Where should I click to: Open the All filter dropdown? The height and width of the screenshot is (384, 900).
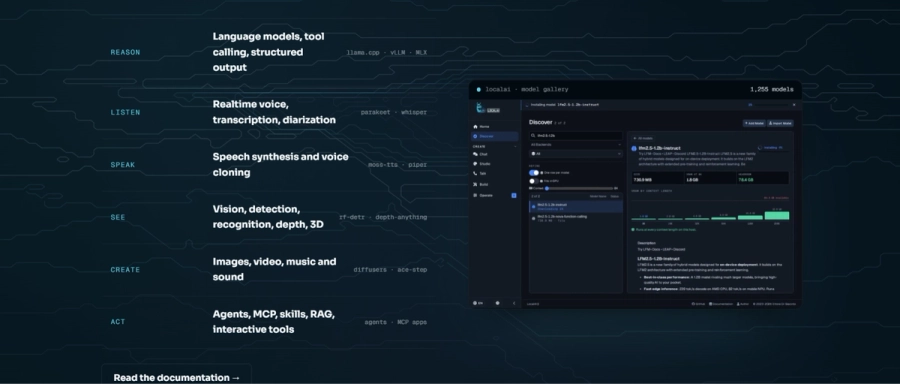[576, 154]
